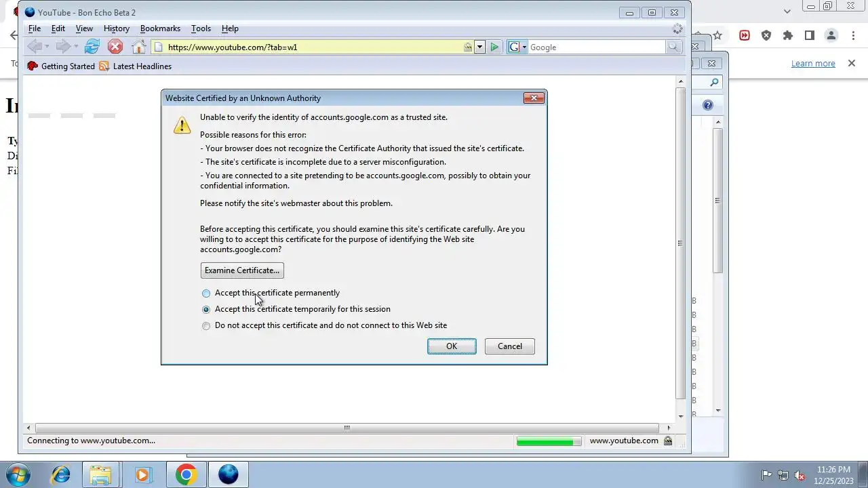
Task: Click the muted volume tray icon
Action: tap(800, 475)
